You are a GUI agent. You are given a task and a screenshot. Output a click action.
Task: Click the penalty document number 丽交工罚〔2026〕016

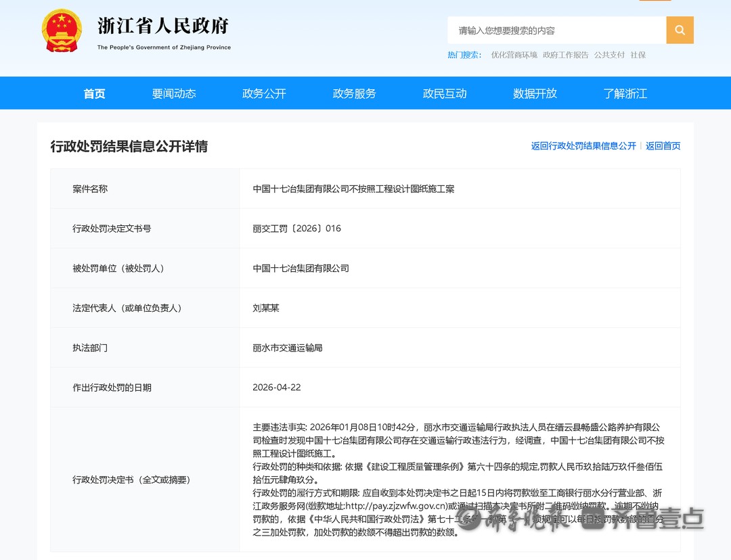pyautogui.click(x=296, y=229)
